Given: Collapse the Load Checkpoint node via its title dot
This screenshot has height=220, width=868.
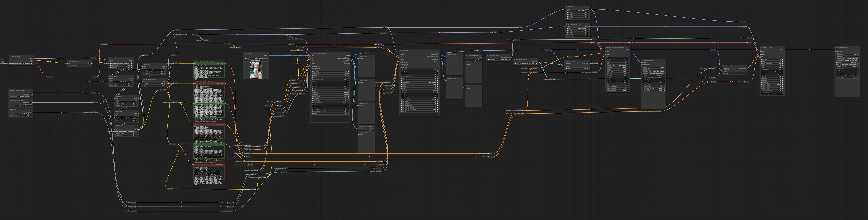Looking at the screenshot, I should click(10, 56).
